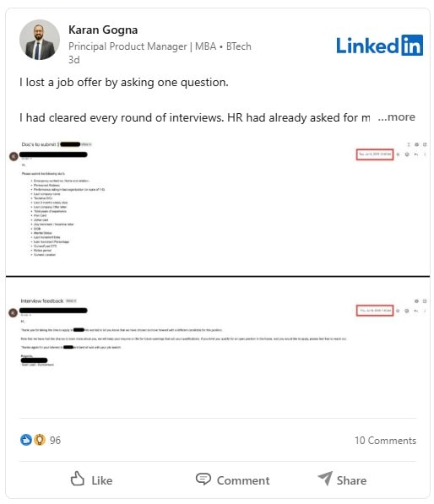The image size is (434, 504).
Task: Click reply arrow on Doc's to submit email
Action: [416, 154]
